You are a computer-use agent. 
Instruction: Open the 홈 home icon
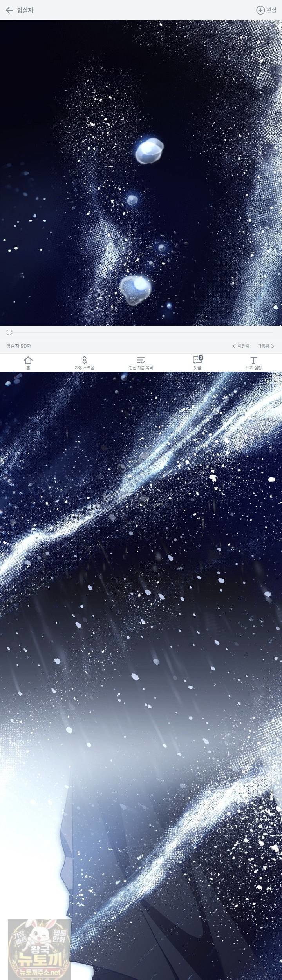28,363
